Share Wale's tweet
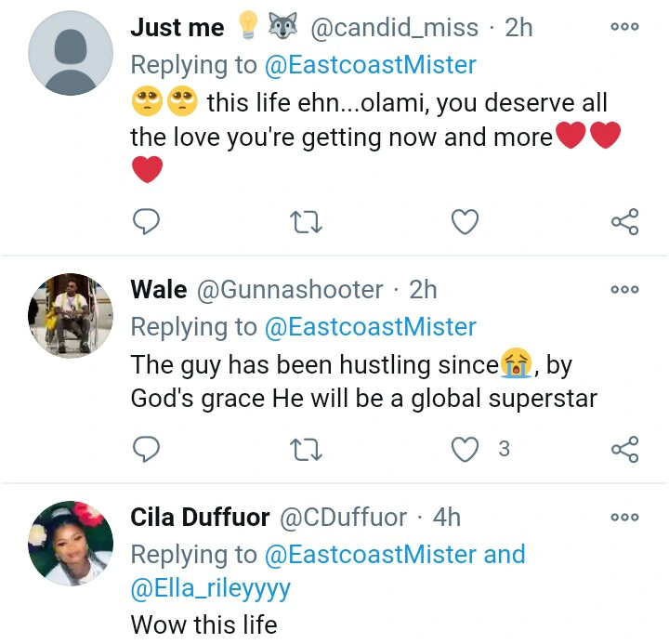This screenshot has height=644, width=669. point(624,450)
